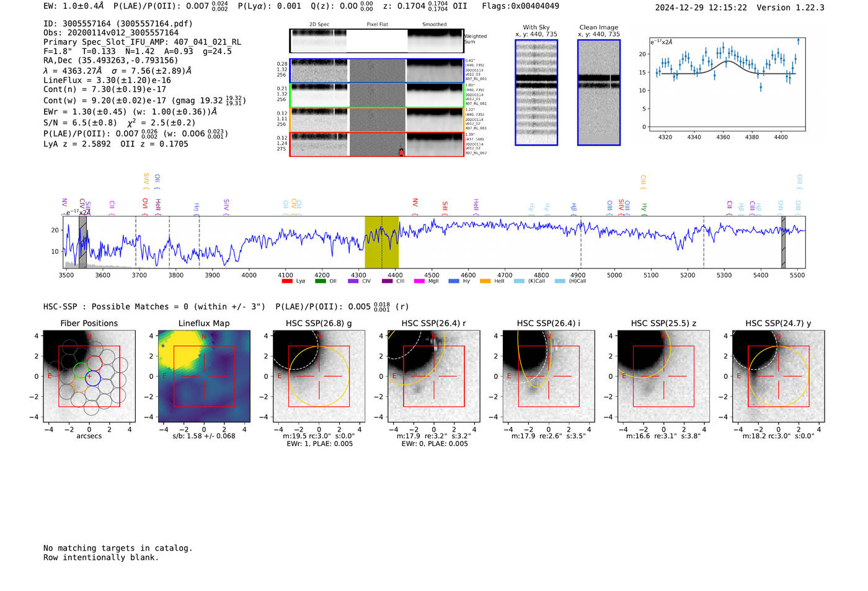Select the red-bordered 2D spectrum row
Viewport: 868px width, 591px height.
[x=376, y=144]
